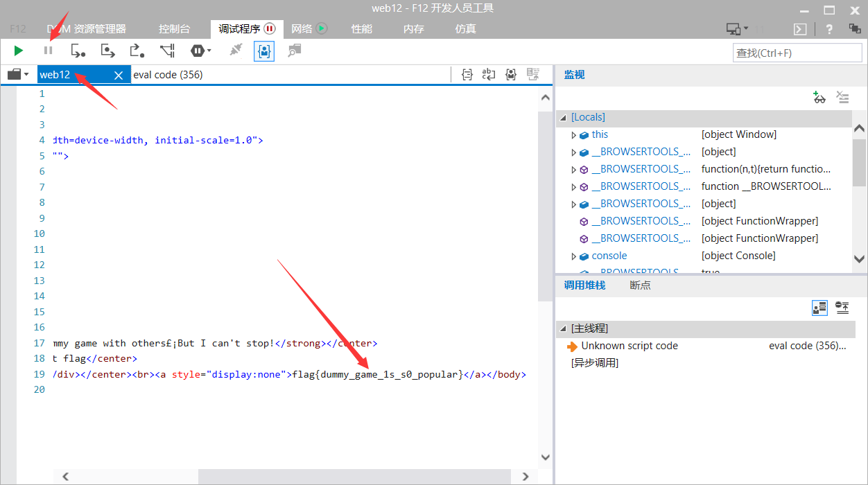The width and height of the screenshot is (868, 485).
Task: Click the find-in-files magnifier icon
Action: point(295,51)
